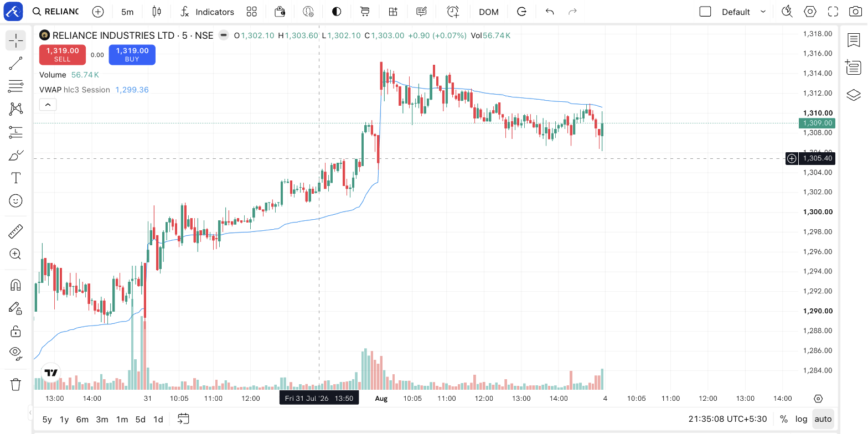Open time axis settings gear
This screenshot has height=434, width=868.
[819, 399]
